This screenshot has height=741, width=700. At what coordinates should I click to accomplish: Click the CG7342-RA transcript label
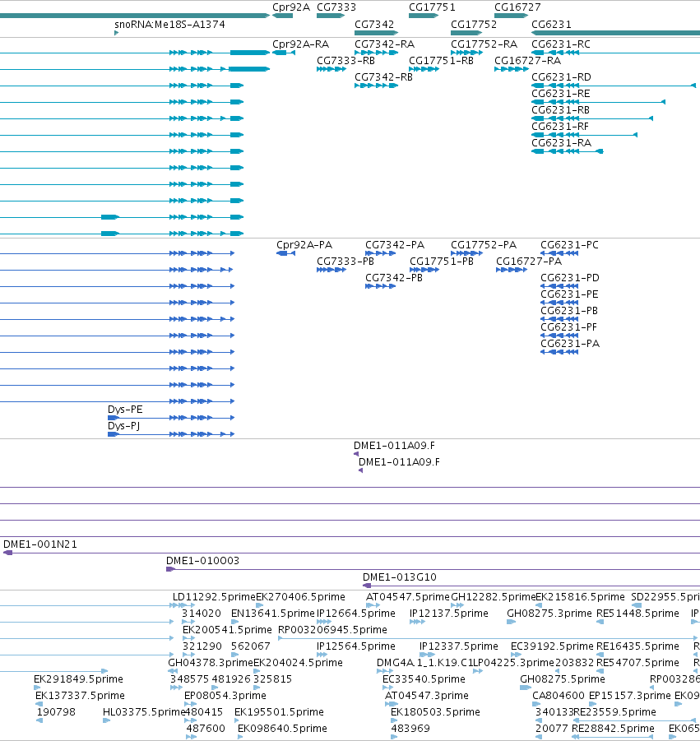point(385,44)
